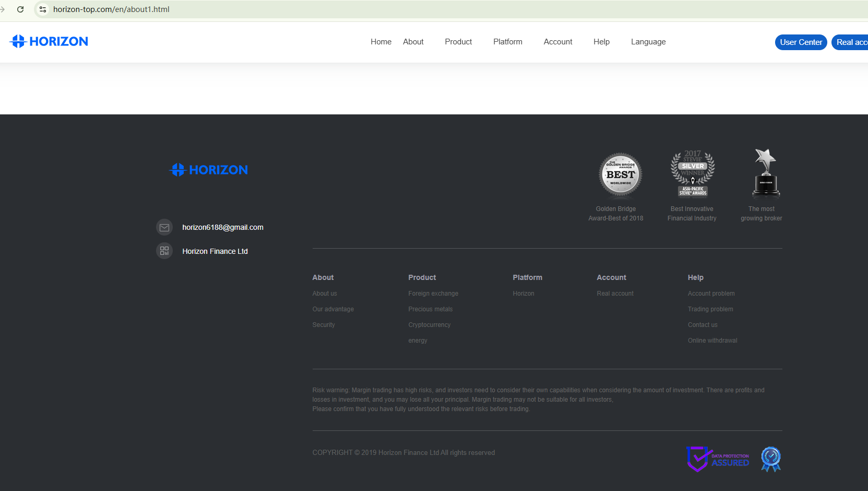868x491 pixels.
Task: Open the Cryptocurrency footer link
Action: [x=430, y=325]
